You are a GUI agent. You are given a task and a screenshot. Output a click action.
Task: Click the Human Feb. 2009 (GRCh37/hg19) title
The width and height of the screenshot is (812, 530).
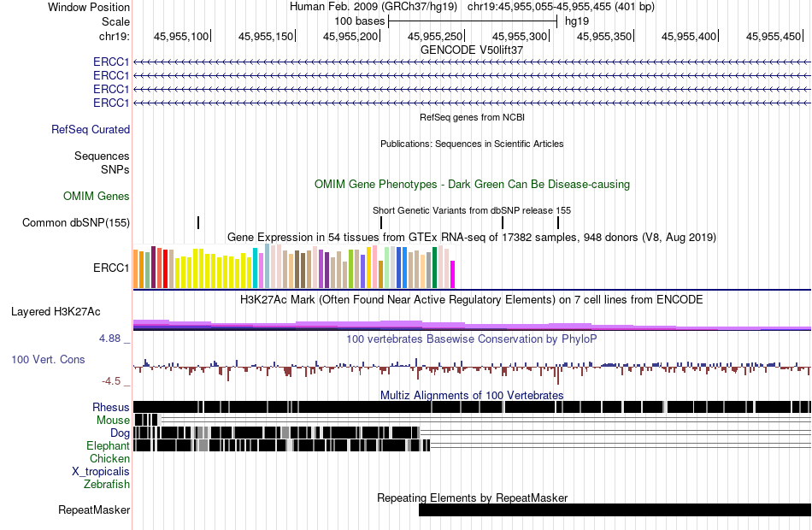tap(373, 7)
